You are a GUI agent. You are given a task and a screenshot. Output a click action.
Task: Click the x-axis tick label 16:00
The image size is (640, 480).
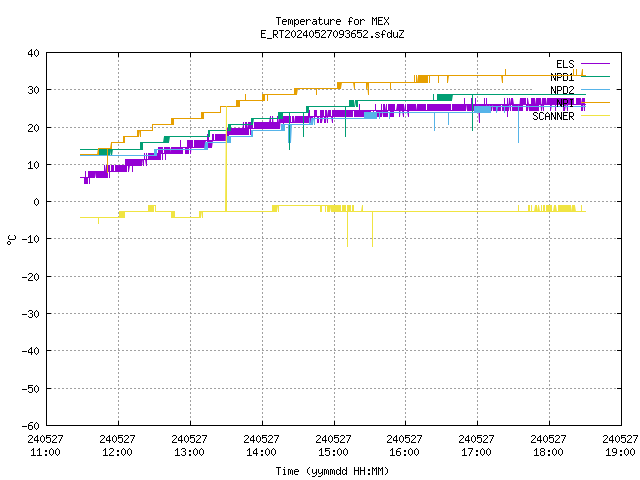[x=404, y=452]
